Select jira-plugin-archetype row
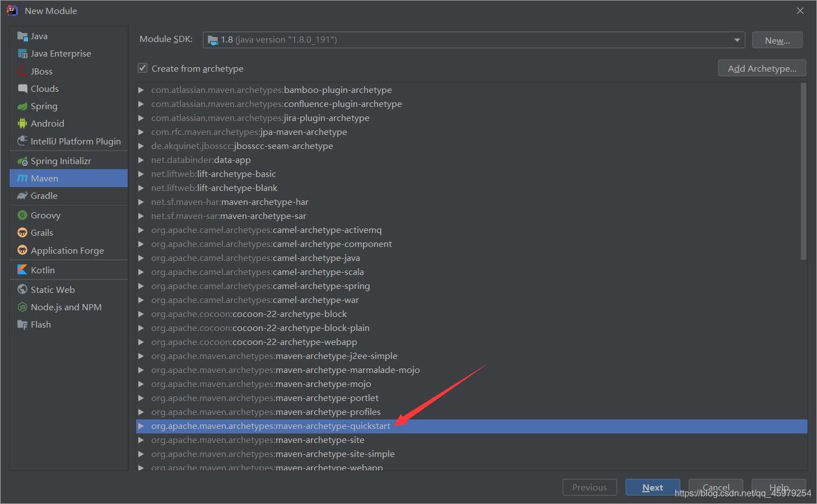Viewport: 817px width, 504px height. pos(471,118)
